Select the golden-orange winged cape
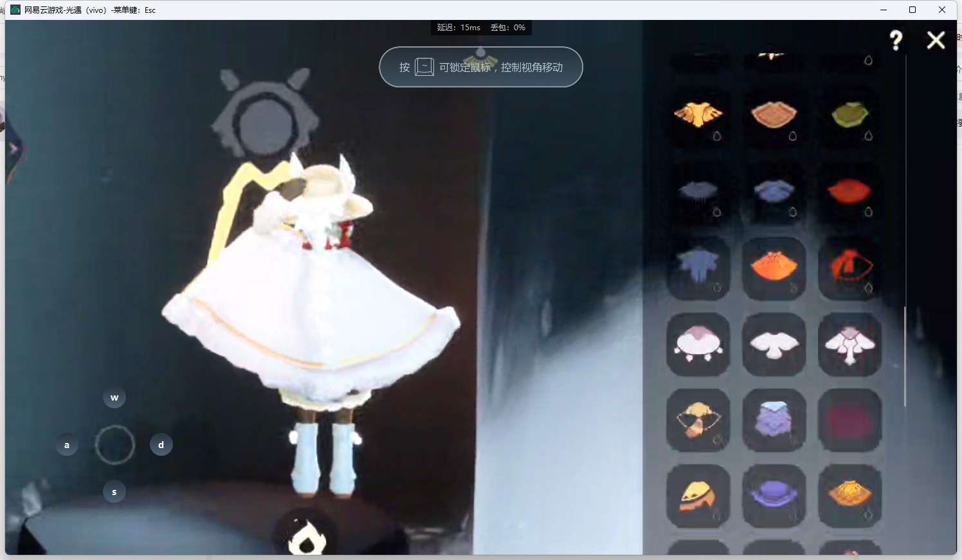The height and width of the screenshot is (560, 962). click(698, 116)
